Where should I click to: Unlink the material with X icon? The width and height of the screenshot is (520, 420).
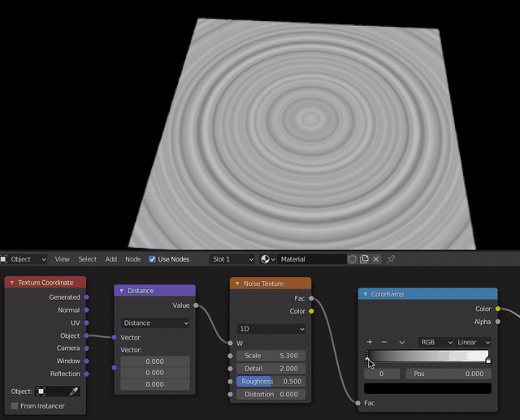(x=376, y=259)
